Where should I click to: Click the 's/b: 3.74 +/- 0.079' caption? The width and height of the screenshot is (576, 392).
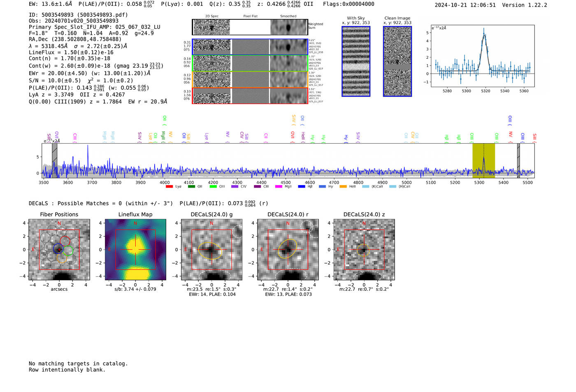pos(135,289)
